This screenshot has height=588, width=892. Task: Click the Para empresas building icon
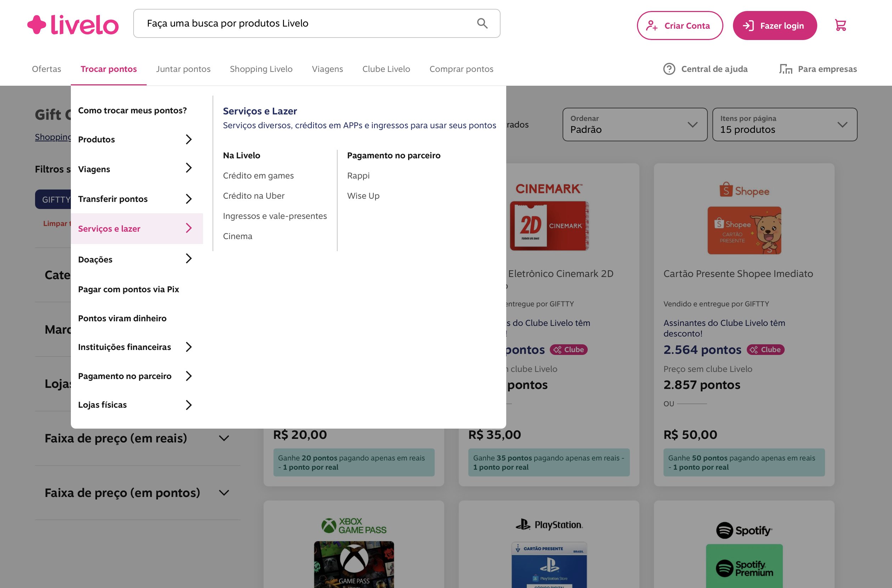(x=785, y=69)
